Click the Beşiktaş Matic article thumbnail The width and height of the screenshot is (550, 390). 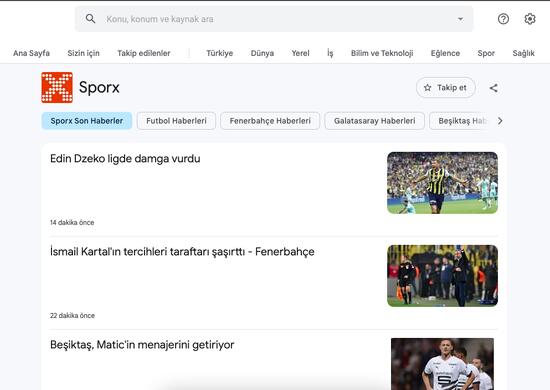click(x=442, y=364)
